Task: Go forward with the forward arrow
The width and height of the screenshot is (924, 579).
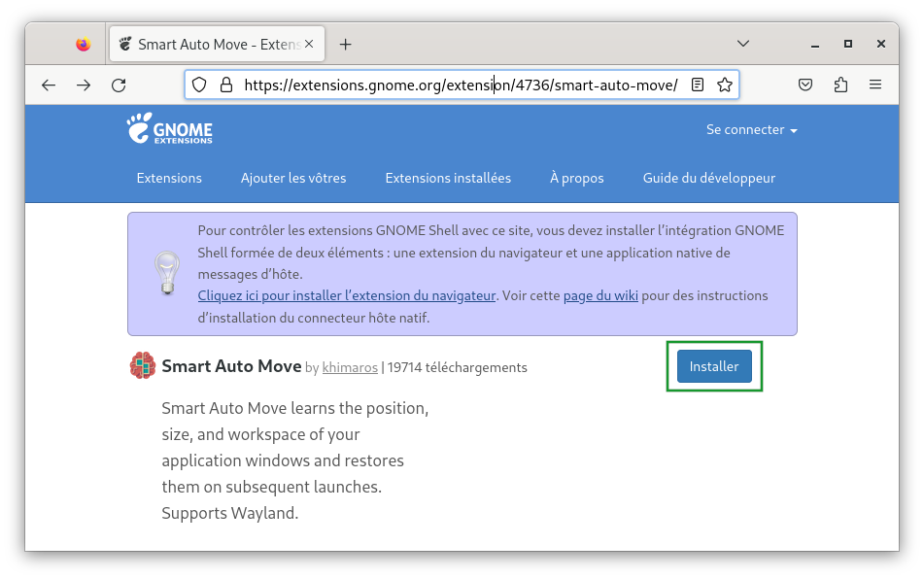Action: tap(84, 85)
